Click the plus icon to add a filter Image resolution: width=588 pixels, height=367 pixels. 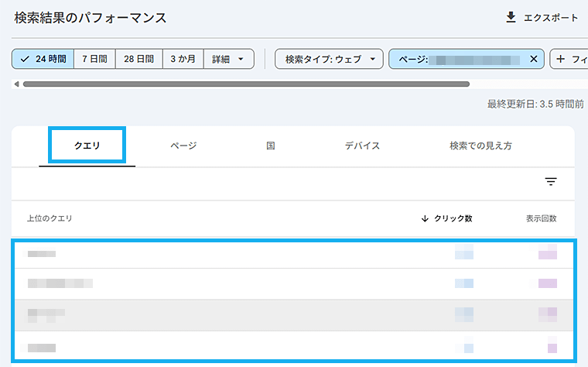[561, 59]
